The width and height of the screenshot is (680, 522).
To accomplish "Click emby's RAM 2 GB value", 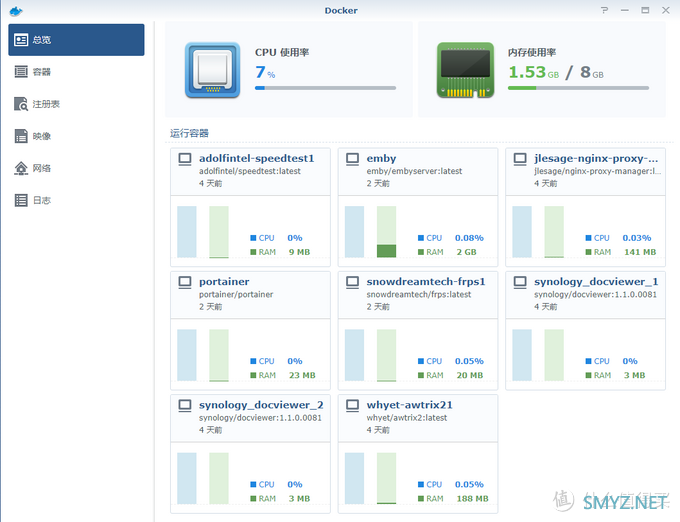I will 466,252.
